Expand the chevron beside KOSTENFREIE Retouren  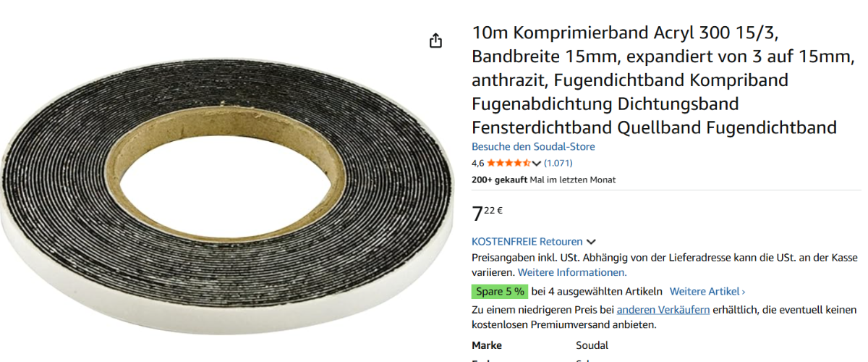point(591,242)
